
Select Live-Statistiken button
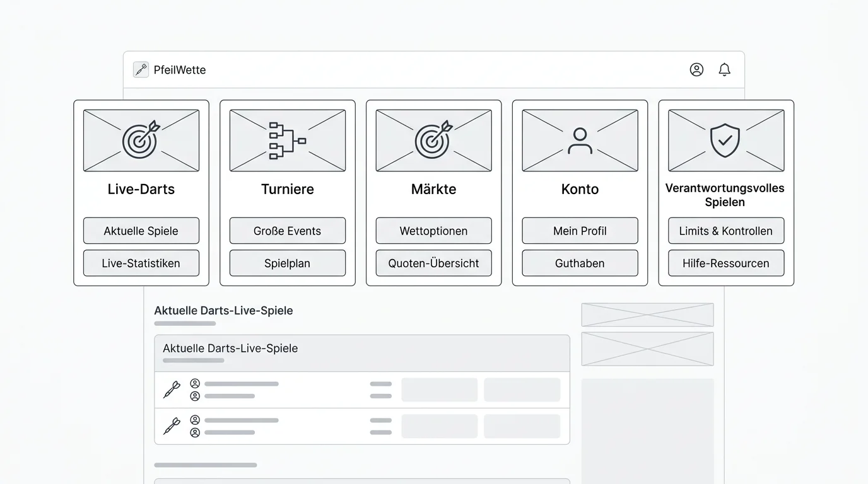point(141,263)
